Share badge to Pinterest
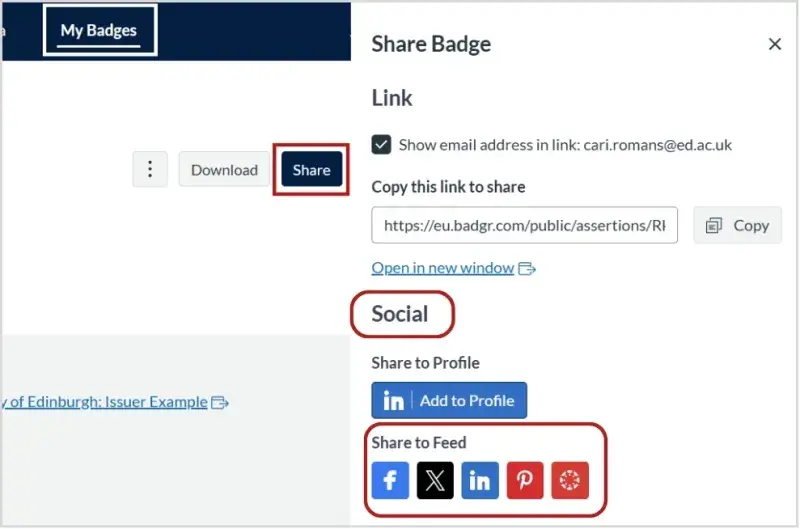 pyautogui.click(x=524, y=480)
